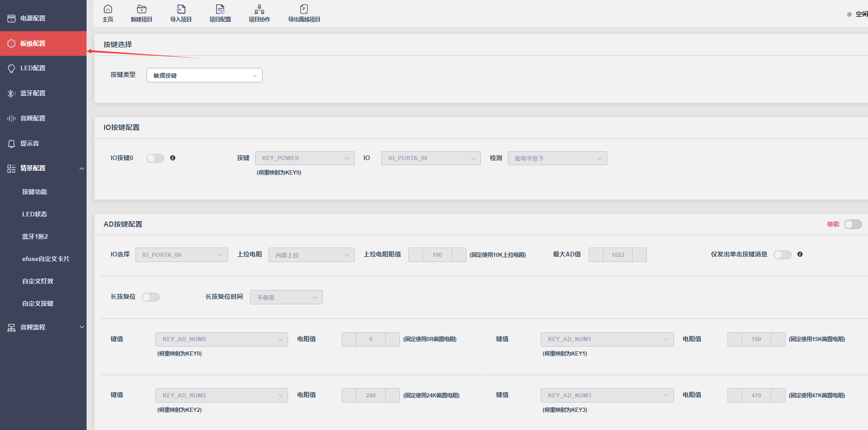
Task: Open the 项目配置 project config icon
Action: (220, 9)
